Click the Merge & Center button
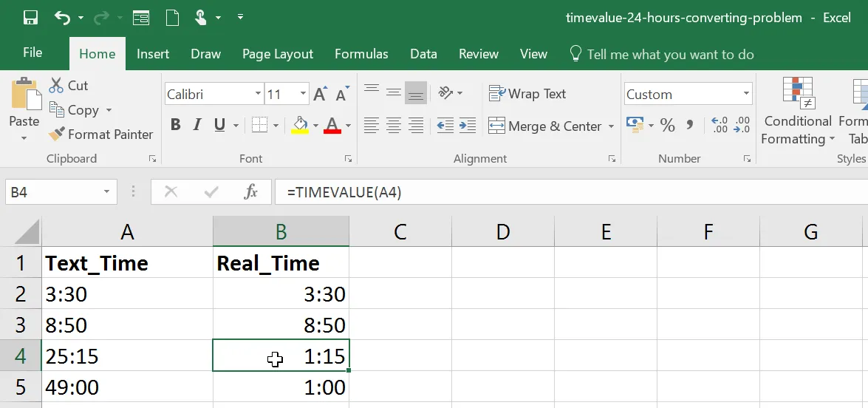 pyautogui.click(x=545, y=126)
